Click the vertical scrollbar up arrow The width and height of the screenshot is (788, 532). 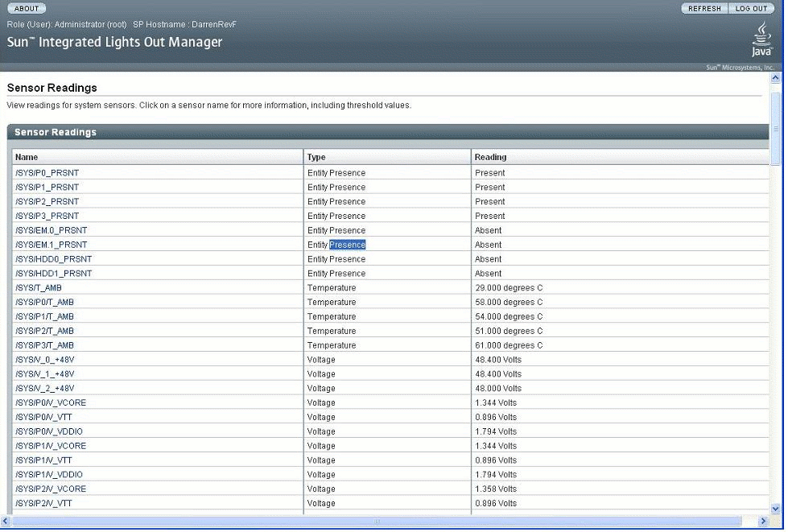pos(775,78)
